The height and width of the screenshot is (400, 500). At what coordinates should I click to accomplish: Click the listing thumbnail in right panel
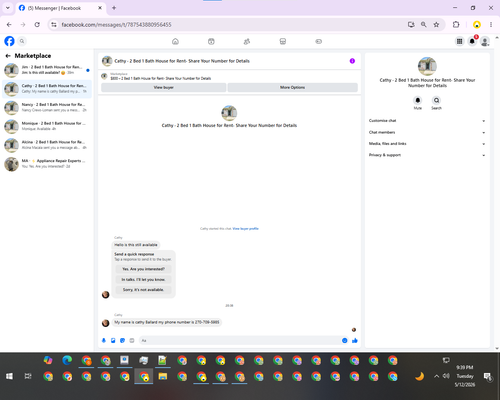427,66
